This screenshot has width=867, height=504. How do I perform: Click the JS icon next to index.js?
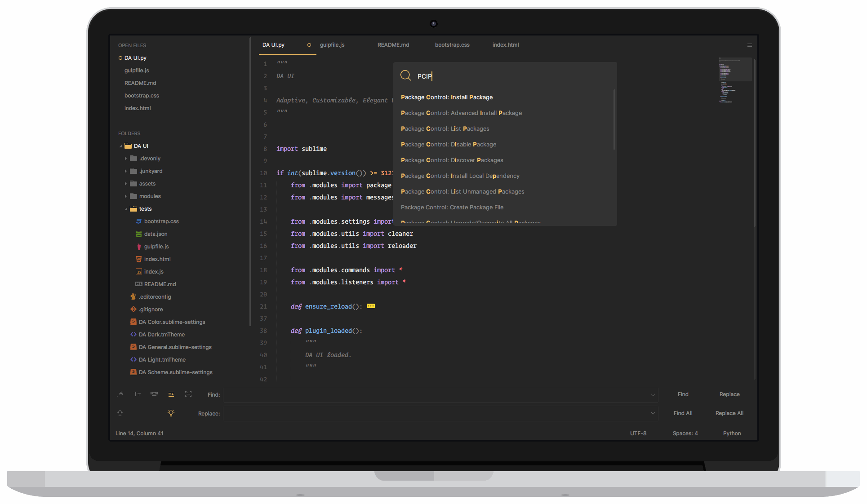(139, 272)
